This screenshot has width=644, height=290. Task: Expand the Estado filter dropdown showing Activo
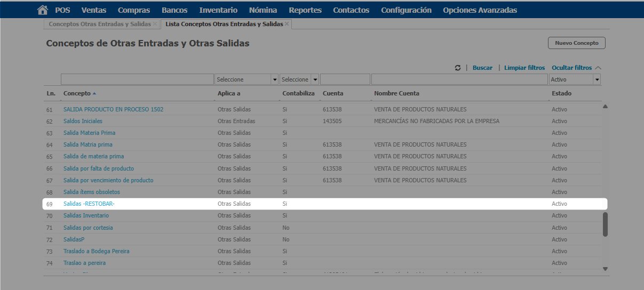(x=597, y=79)
